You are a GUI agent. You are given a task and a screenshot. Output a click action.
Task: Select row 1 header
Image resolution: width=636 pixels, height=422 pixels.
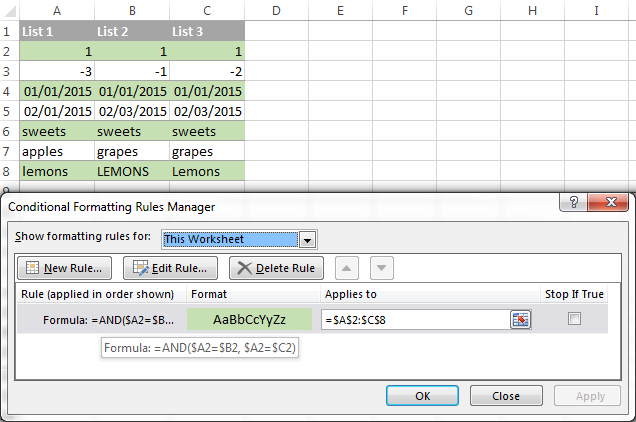click(9, 31)
